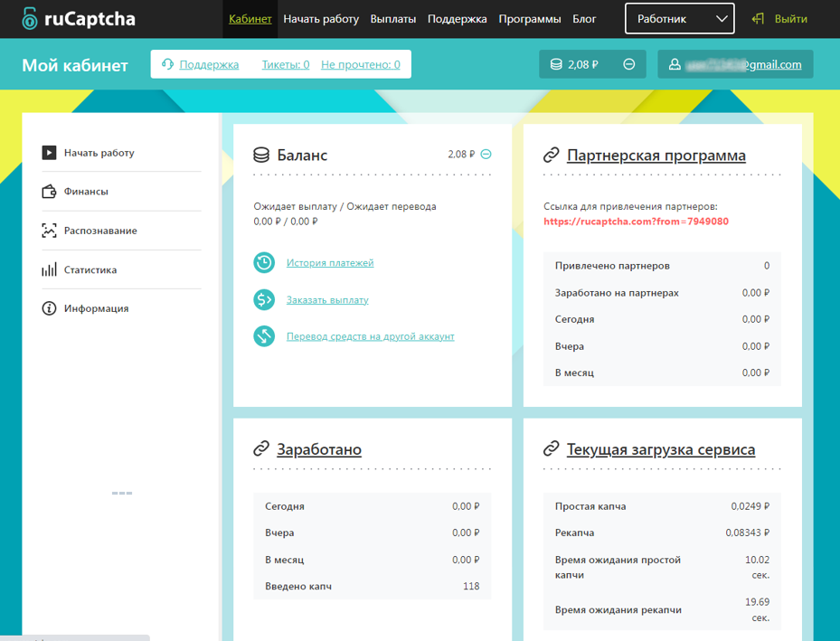Click the Выйти logout button
840x641 pixels.
(x=779, y=19)
